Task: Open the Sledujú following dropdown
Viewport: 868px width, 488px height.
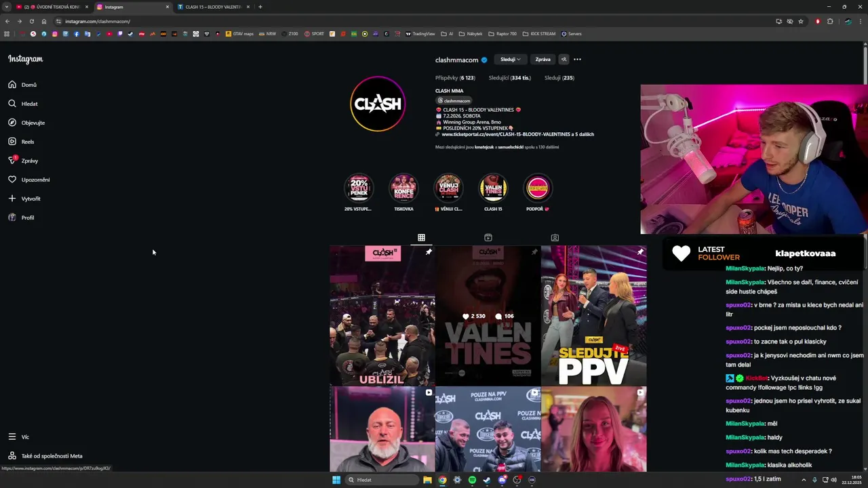Action: 510,60
